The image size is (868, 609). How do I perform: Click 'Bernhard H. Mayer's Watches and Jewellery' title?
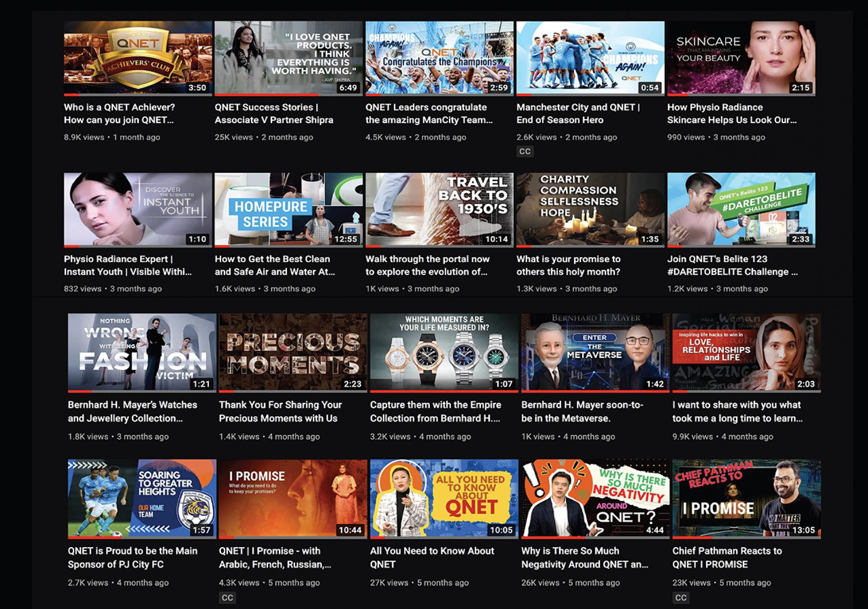[x=132, y=411]
